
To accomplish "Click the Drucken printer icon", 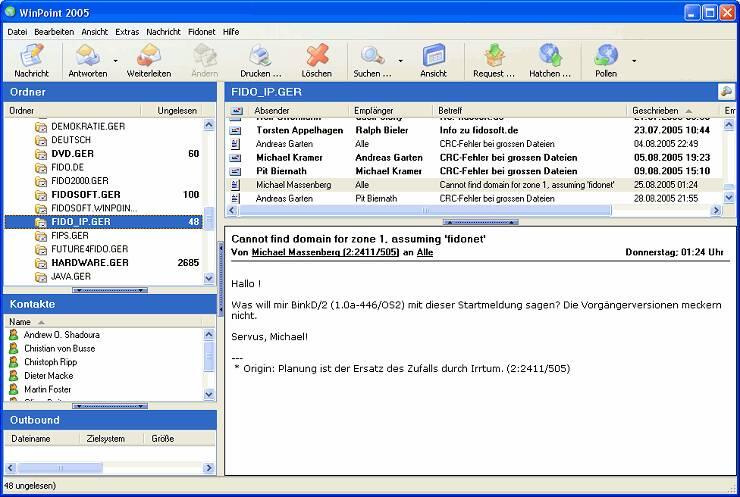I will coord(260,55).
